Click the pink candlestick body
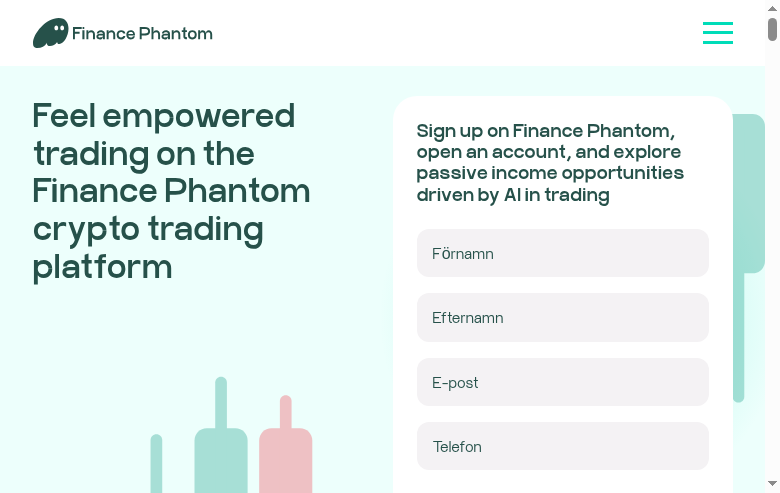The height and width of the screenshot is (493, 780). [286, 461]
